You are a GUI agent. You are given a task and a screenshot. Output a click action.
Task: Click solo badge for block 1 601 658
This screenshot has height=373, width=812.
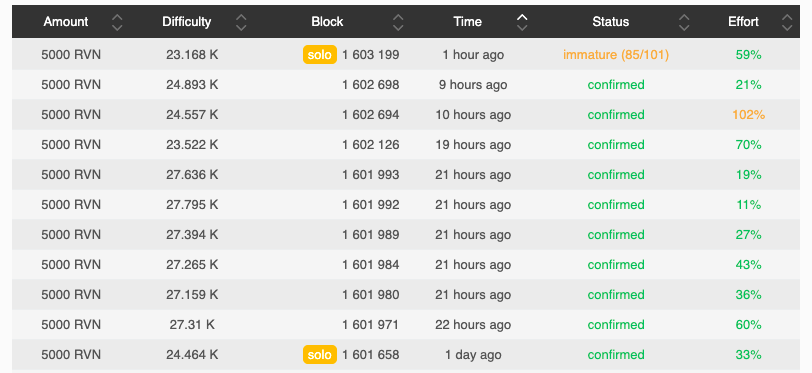click(320, 355)
